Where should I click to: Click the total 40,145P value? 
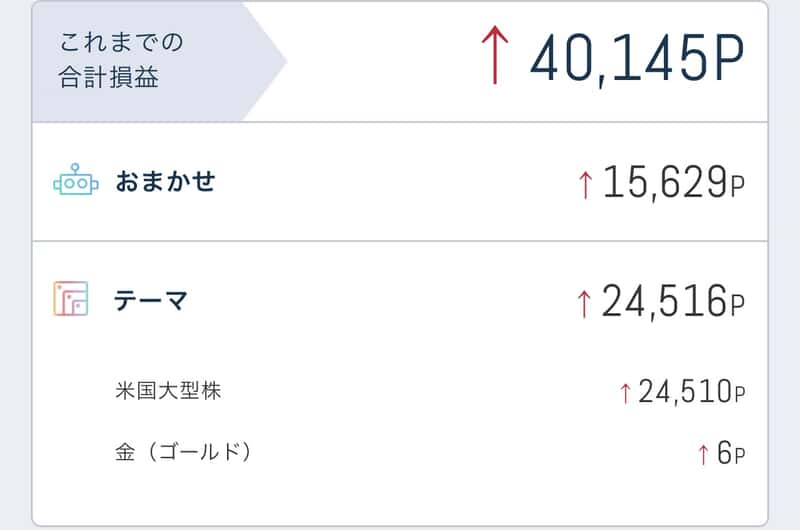637,58
